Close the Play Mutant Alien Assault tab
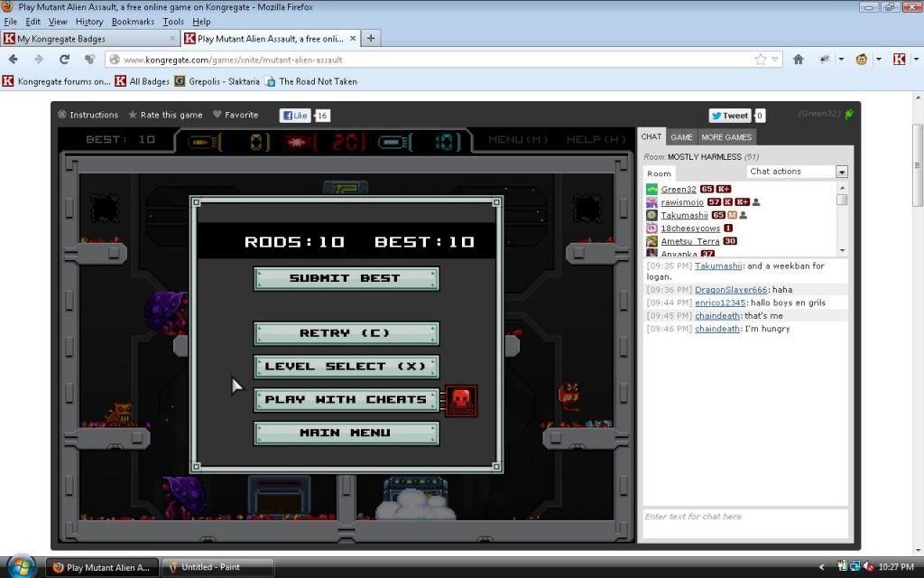 [x=353, y=38]
